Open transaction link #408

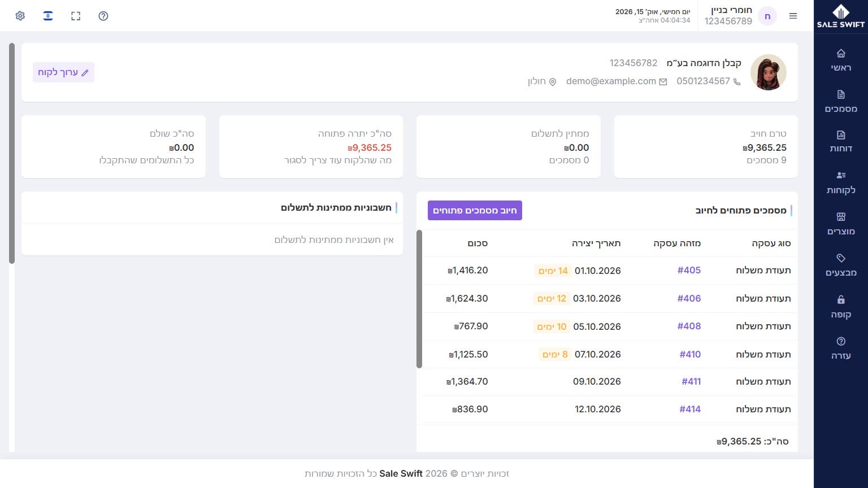pyautogui.click(x=689, y=326)
